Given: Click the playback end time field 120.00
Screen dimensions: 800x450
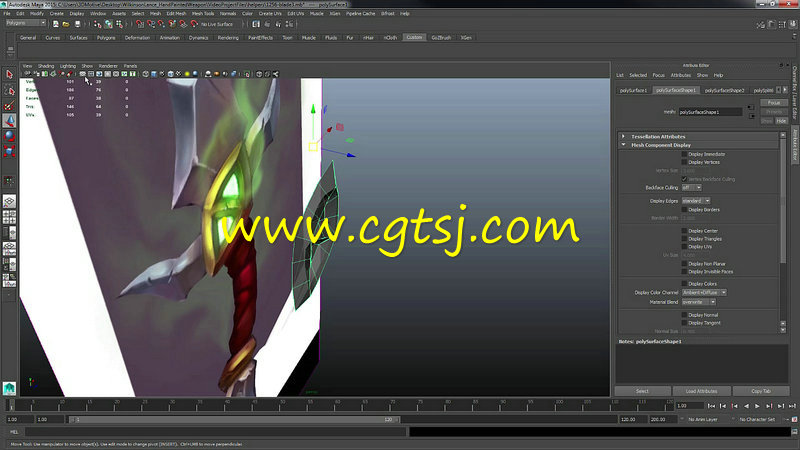Looking at the screenshot, I should (632, 419).
